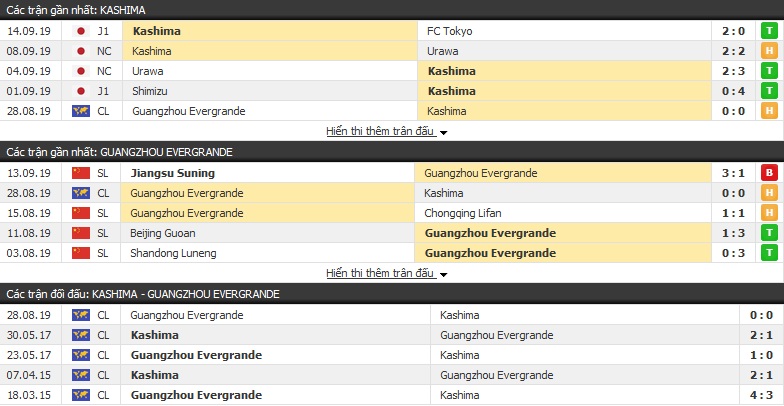Viewport: 784px width, 406px height.
Task: Expand more matches under Kashima recent matches
Action: [386, 132]
